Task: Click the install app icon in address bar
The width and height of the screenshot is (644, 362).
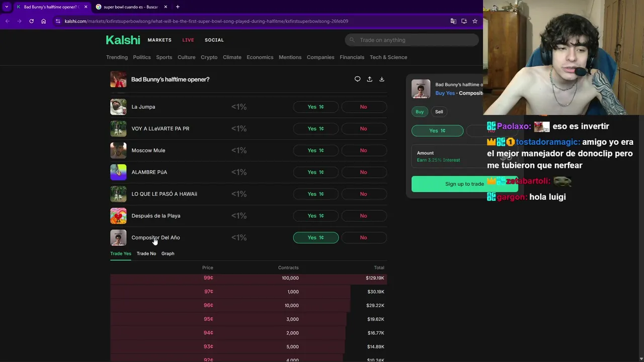Action: [464, 21]
